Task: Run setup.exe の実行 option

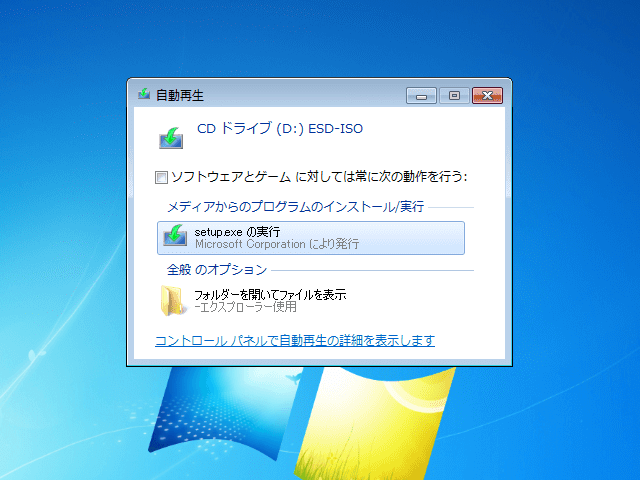Action: tap(310, 238)
